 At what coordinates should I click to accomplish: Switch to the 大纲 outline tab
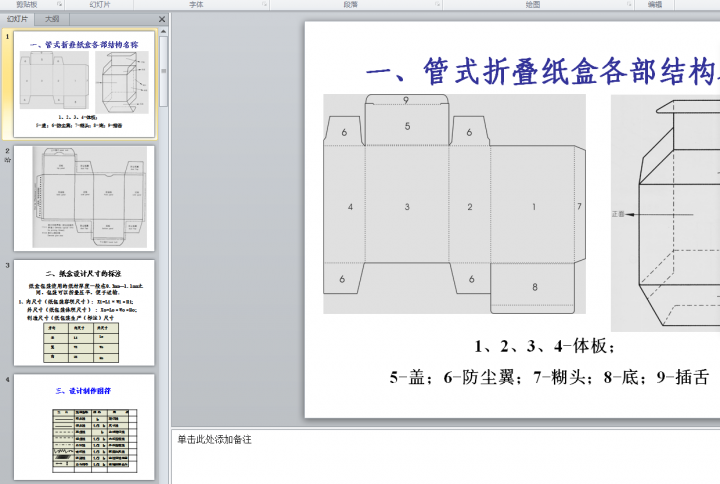(51, 19)
